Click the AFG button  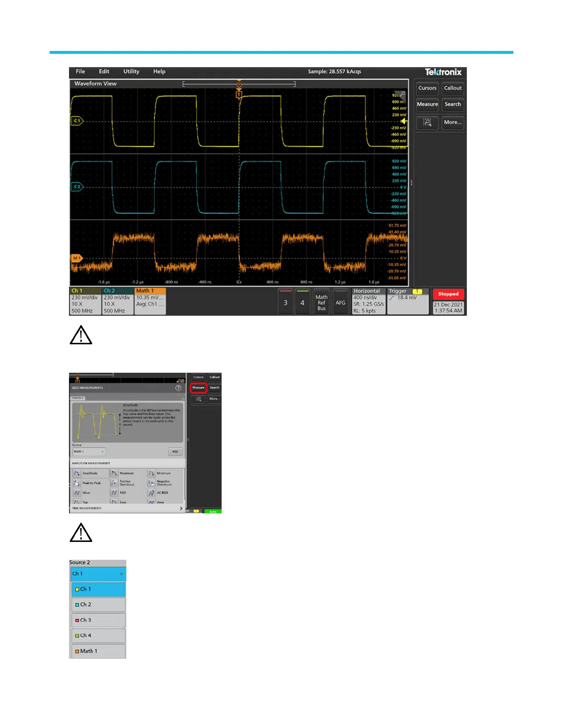point(340,302)
